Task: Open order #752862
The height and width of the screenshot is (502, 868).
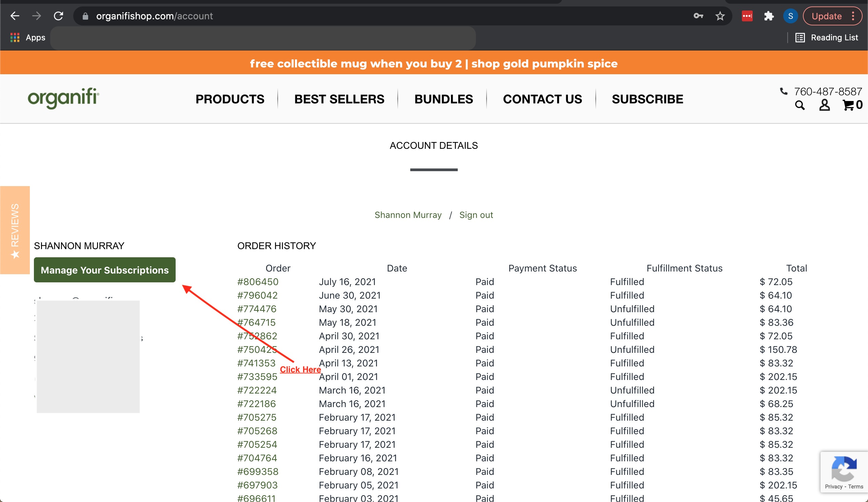Action: (257, 336)
